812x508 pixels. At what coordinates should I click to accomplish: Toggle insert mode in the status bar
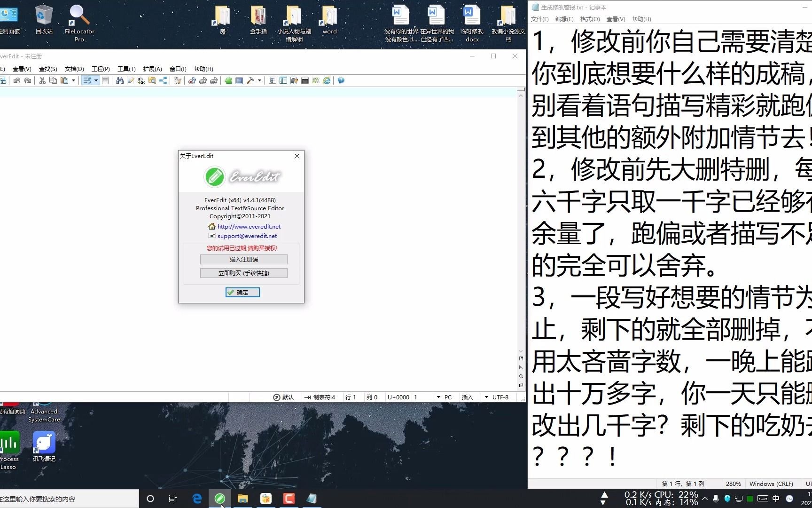point(468,397)
